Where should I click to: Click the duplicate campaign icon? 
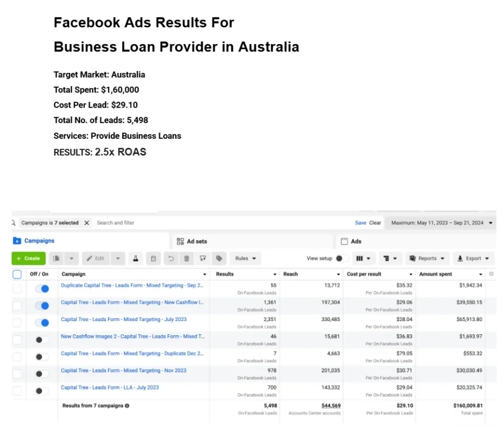pos(57,259)
